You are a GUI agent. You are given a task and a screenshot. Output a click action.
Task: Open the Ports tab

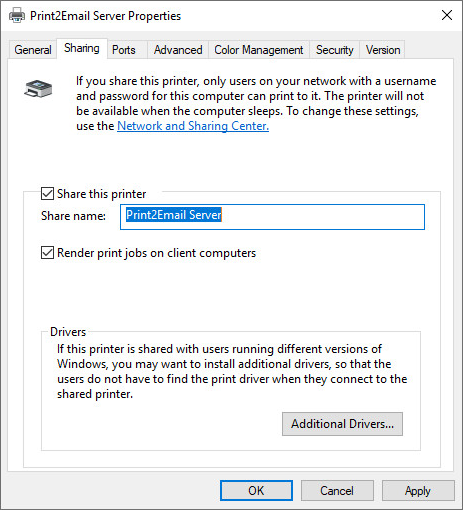(x=124, y=50)
